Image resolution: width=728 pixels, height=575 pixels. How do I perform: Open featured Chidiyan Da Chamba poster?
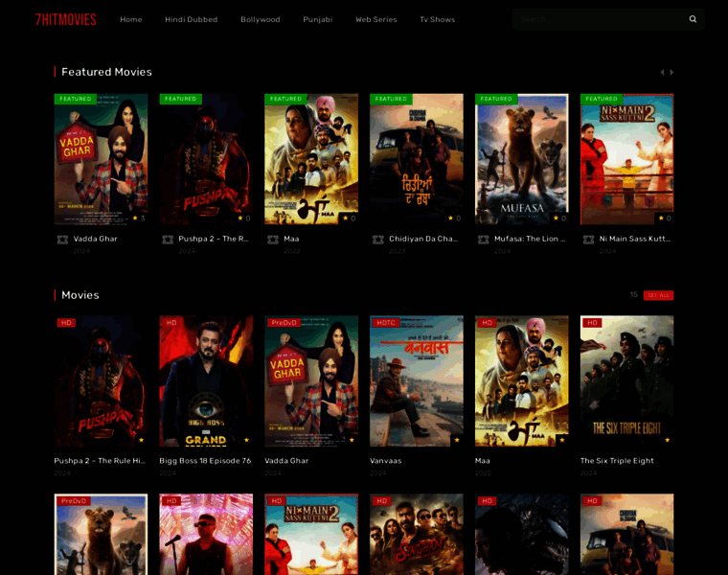click(417, 159)
